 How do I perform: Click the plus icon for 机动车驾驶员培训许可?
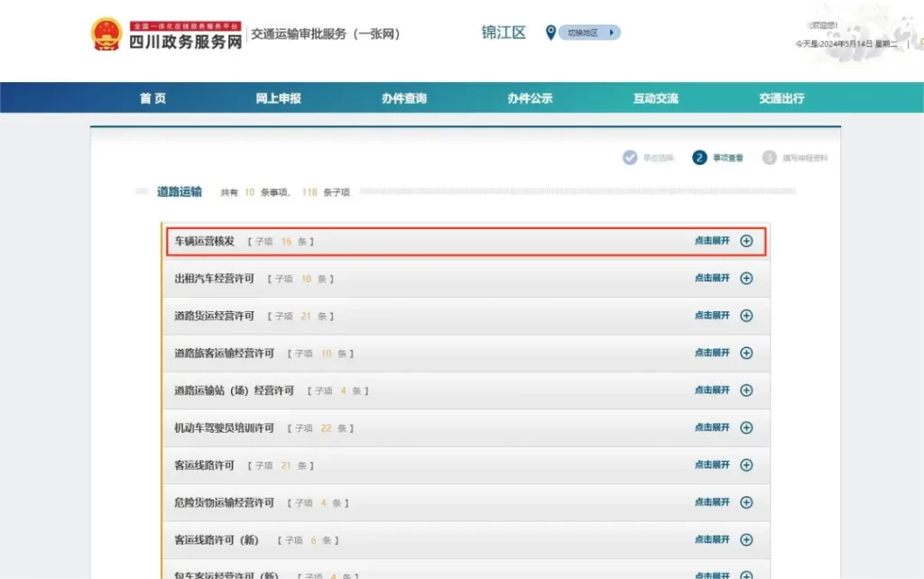[x=746, y=427]
